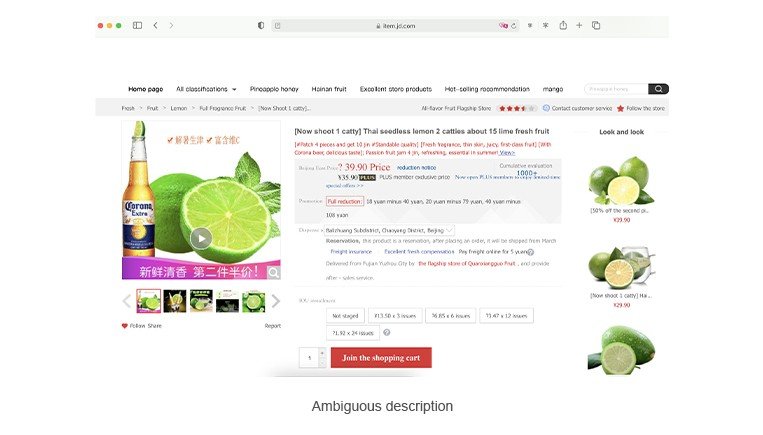This screenshot has width=763, height=435.
Task: Select the Not staged installment option
Action: (345, 316)
